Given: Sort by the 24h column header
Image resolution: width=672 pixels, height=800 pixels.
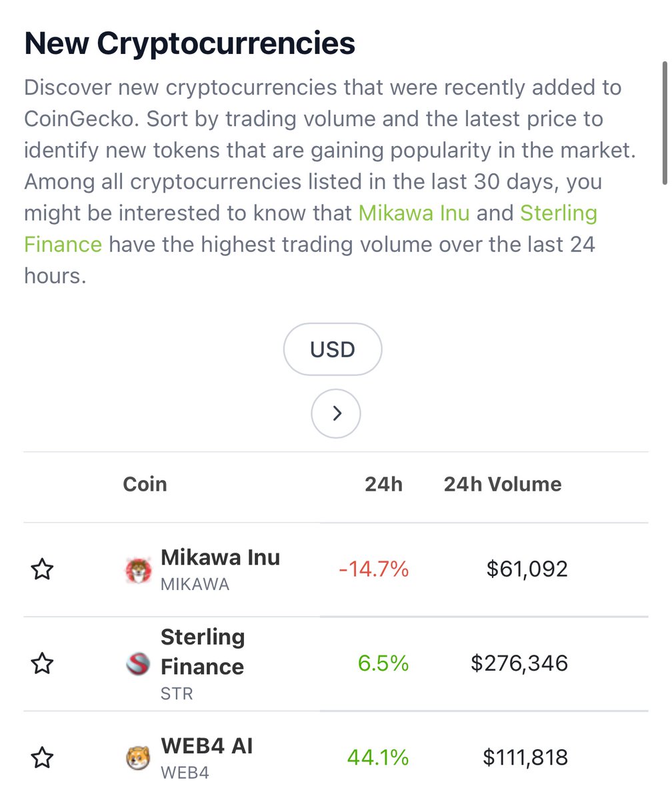Looking at the screenshot, I should pyautogui.click(x=383, y=484).
